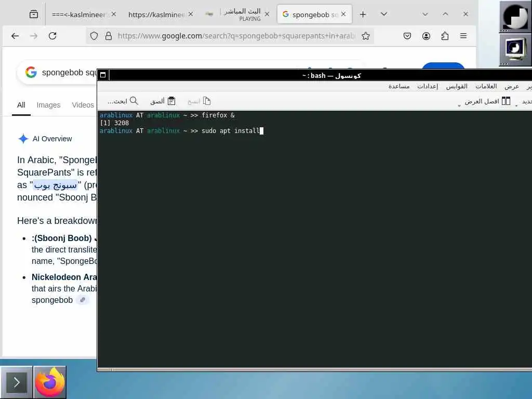Click the (Sboonj Boob) bold text
Image resolution: width=532 pixels, height=399 pixels.
63,238
